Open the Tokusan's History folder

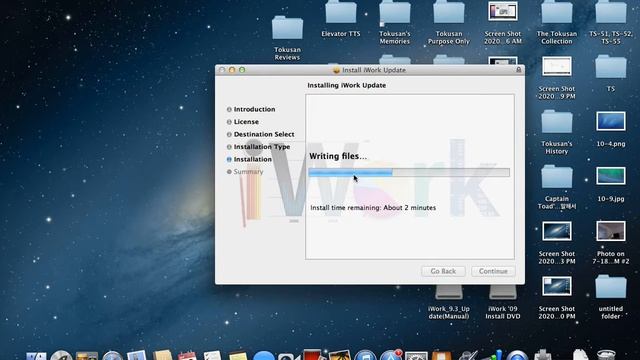[x=557, y=122]
